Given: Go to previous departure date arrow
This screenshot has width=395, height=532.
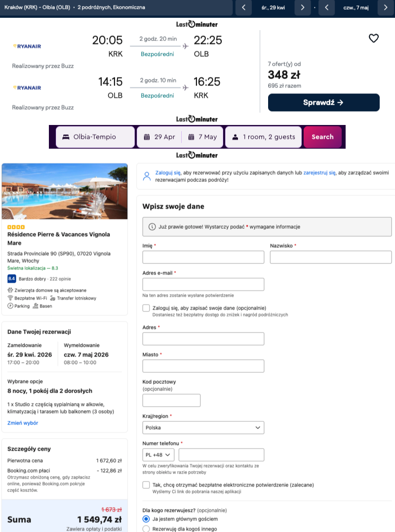Looking at the screenshot, I should [243, 7].
